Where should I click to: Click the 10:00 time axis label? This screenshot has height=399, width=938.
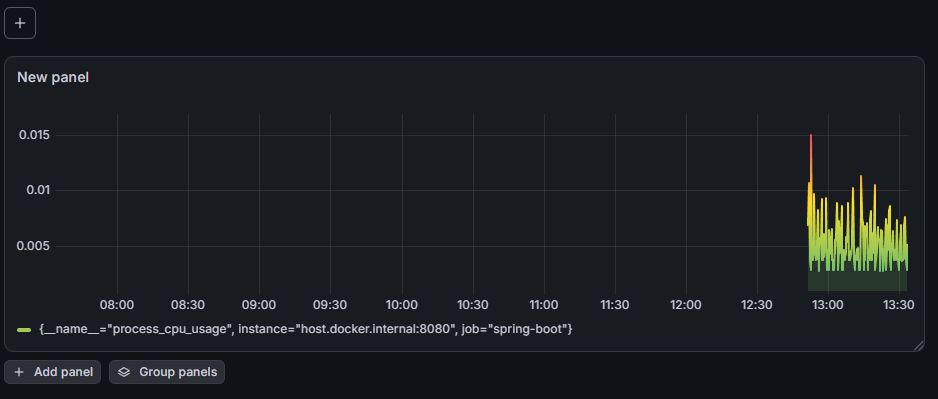pyautogui.click(x=401, y=305)
